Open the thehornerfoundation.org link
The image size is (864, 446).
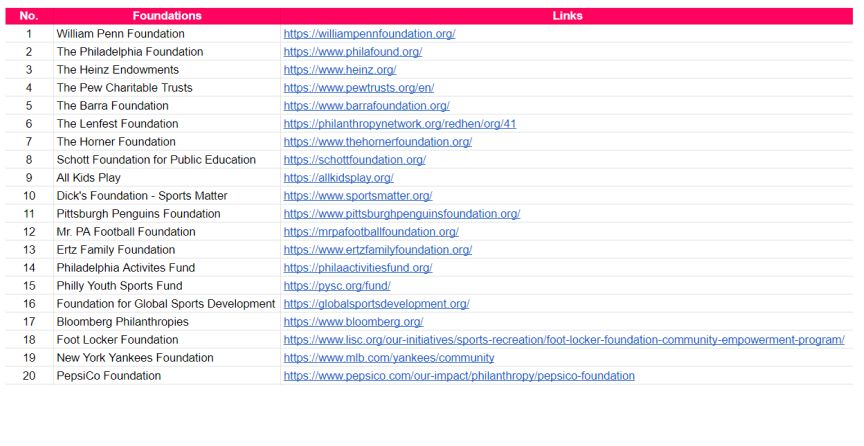pos(377,142)
